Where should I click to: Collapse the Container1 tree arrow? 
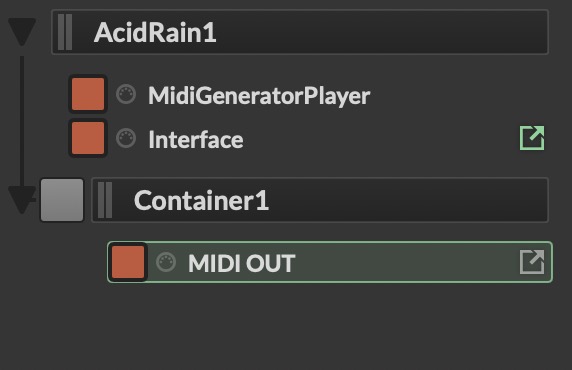click(x=22, y=200)
